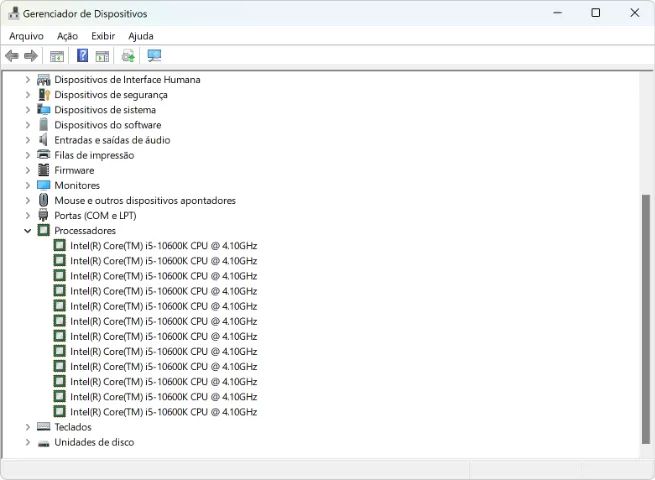This screenshot has width=655, height=480.
Task: Expand the Portas (COM e LPT) node
Action: pos(28,216)
